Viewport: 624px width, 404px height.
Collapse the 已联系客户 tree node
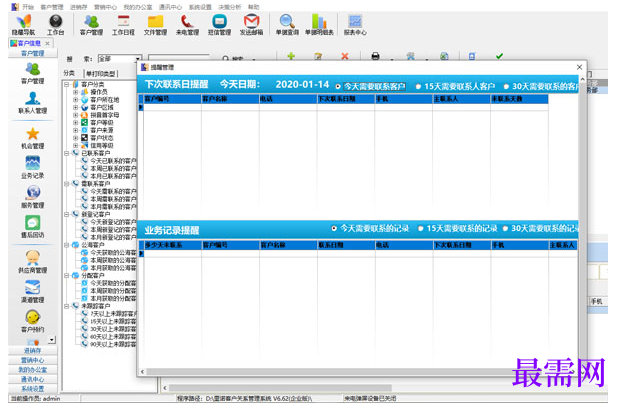67,153
